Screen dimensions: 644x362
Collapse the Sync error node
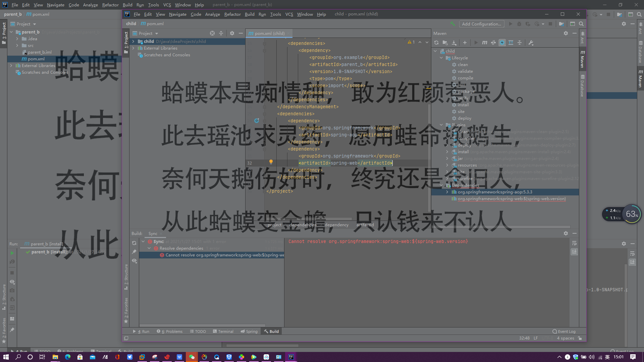click(x=143, y=242)
